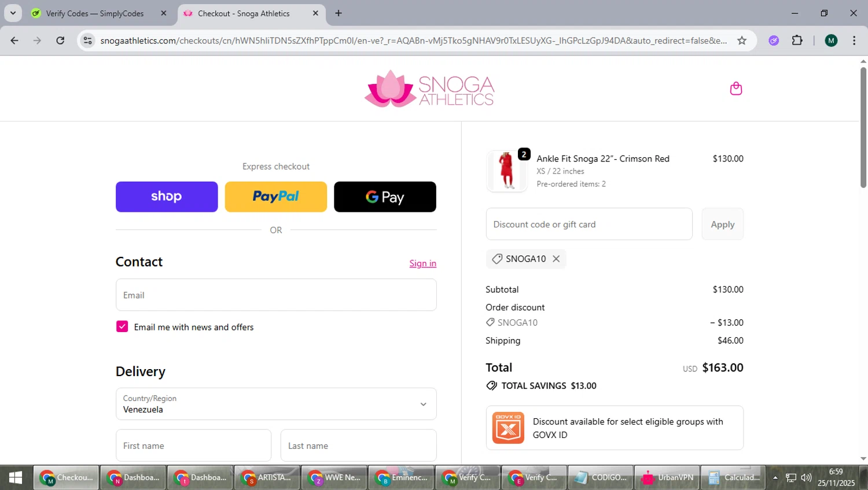
Task: Go back to the previous page
Action: point(14,40)
